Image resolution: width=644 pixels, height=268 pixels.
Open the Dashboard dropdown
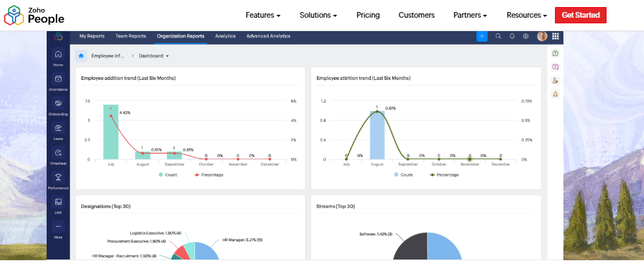click(153, 56)
